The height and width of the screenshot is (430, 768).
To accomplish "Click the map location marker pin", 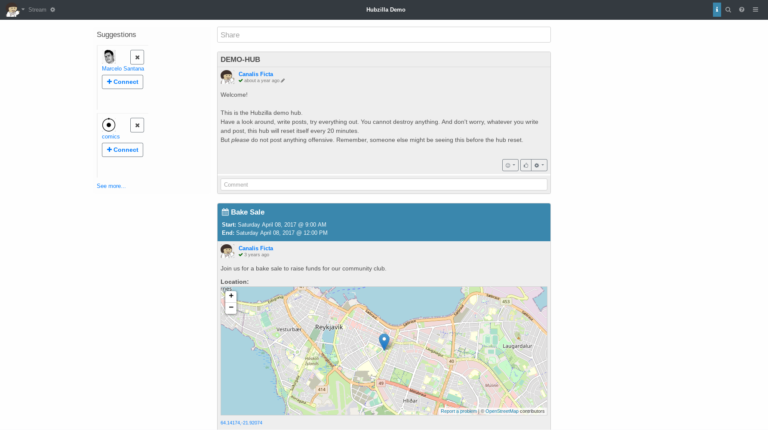I will [x=384, y=341].
